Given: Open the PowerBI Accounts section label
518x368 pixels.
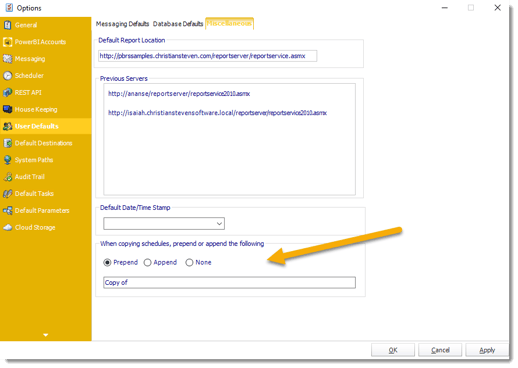Looking at the screenshot, I should [40, 42].
